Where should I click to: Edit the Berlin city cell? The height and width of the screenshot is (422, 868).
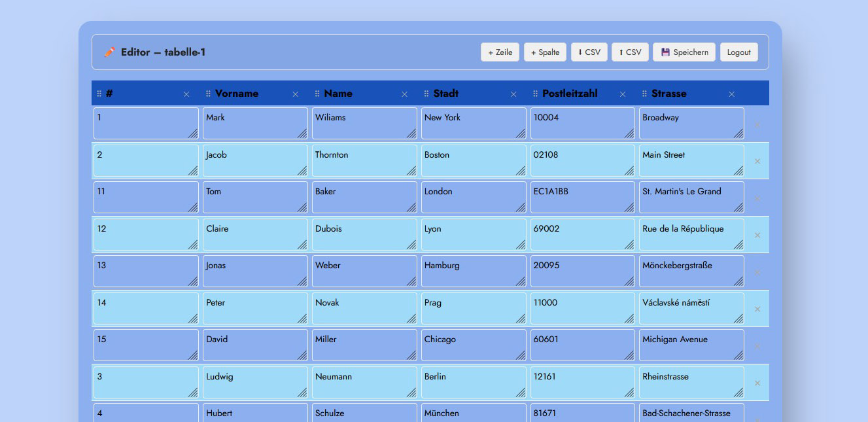click(x=474, y=382)
